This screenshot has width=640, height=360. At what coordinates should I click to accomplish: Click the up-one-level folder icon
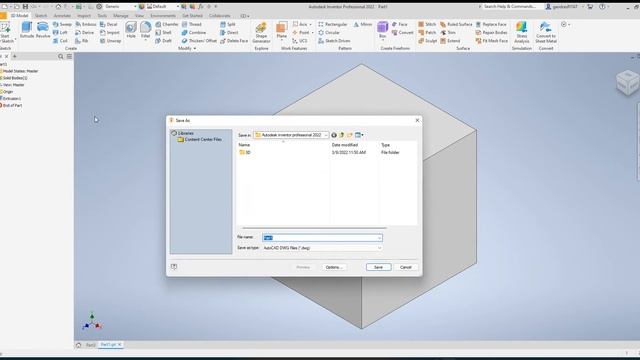(x=342, y=135)
